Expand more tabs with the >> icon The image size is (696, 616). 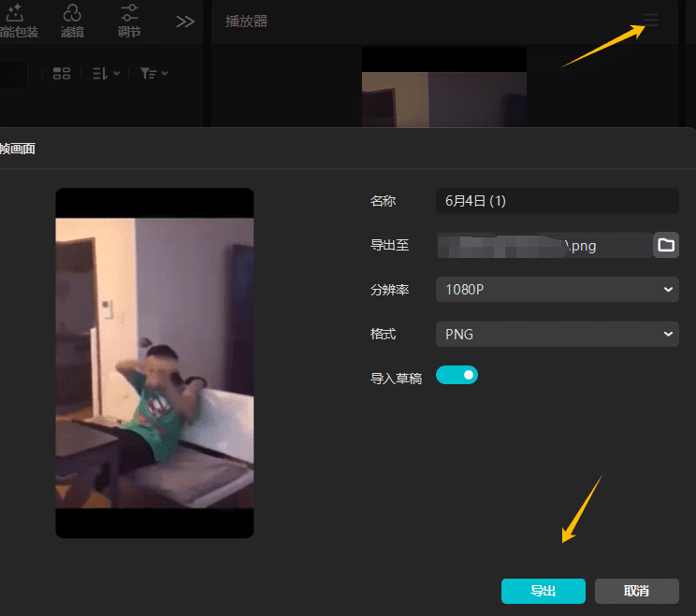(x=185, y=21)
